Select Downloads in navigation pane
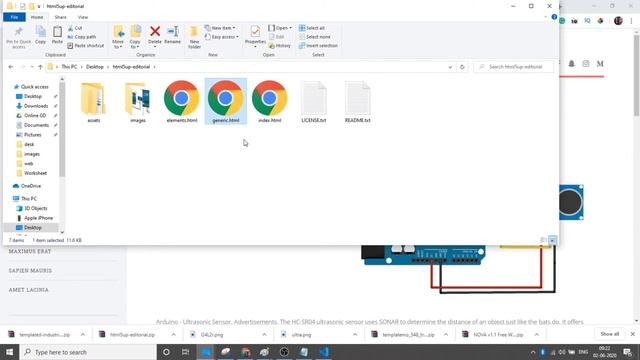 pyautogui.click(x=36, y=106)
